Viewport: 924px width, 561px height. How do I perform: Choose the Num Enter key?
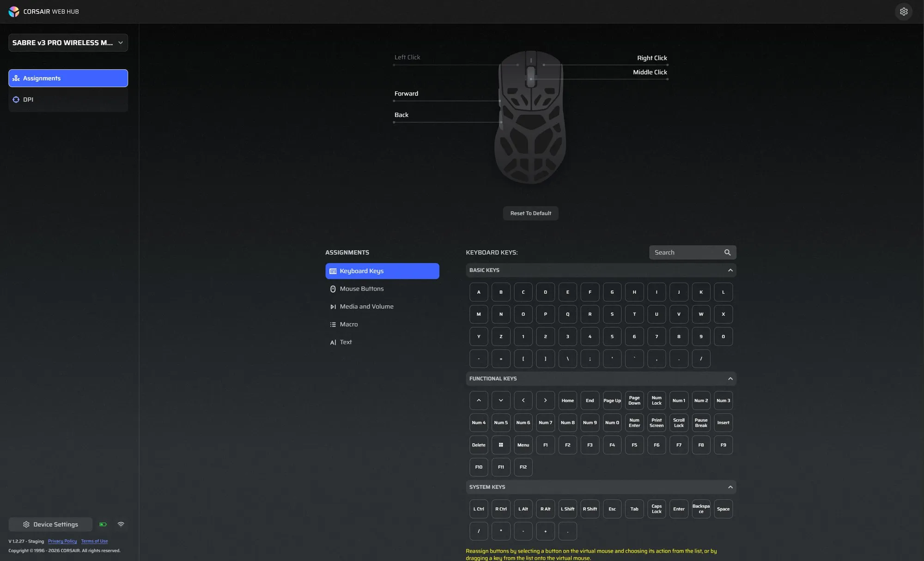(x=634, y=423)
